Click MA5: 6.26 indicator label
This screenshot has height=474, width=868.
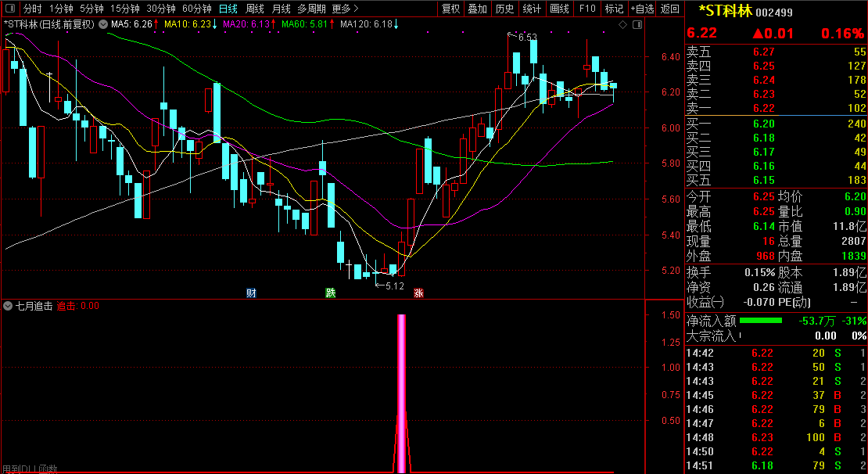point(131,24)
